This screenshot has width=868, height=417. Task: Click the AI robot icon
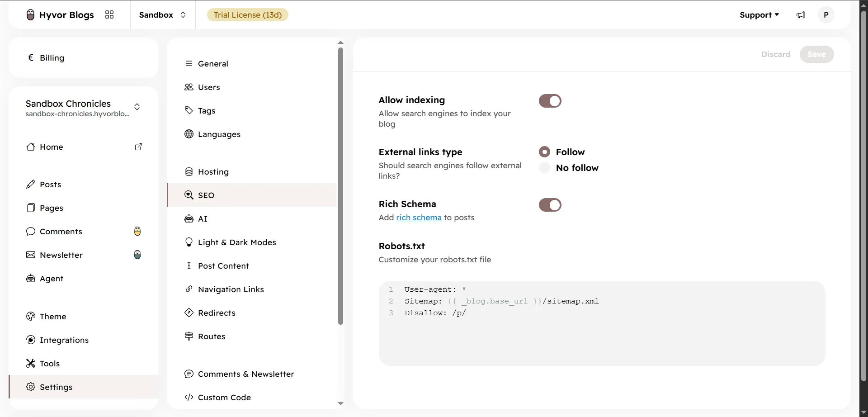189,219
